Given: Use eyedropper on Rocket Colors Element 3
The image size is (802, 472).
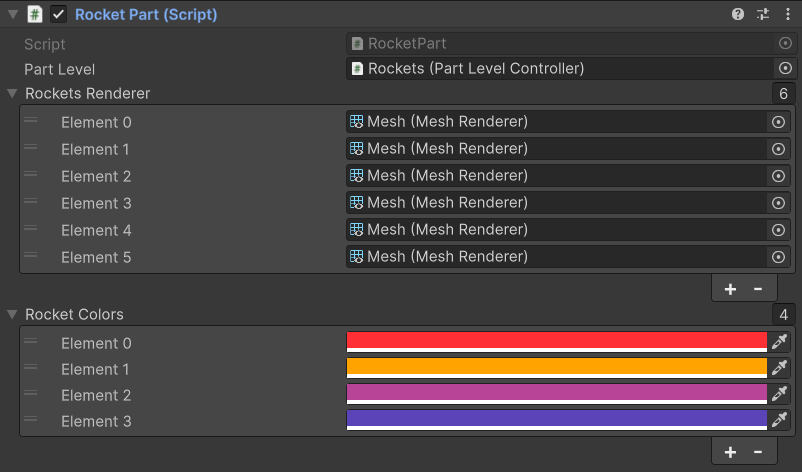Looking at the screenshot, I should coord(780,420).
